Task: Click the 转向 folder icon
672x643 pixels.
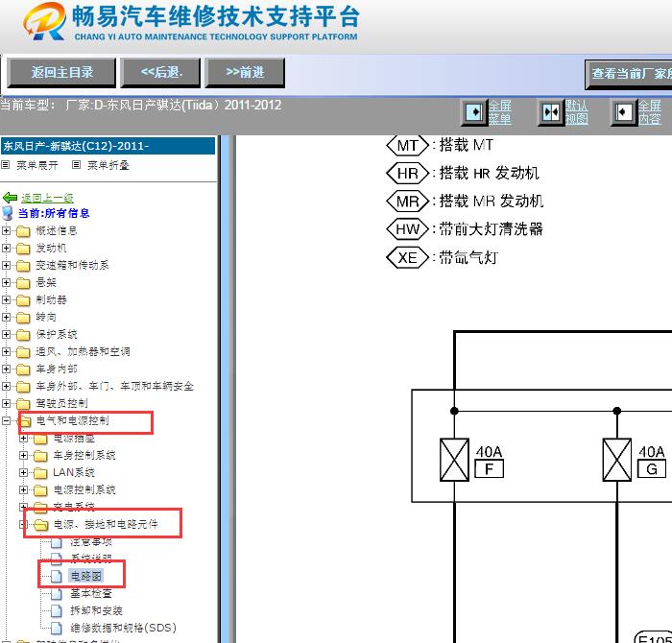Action: (23, 318)
